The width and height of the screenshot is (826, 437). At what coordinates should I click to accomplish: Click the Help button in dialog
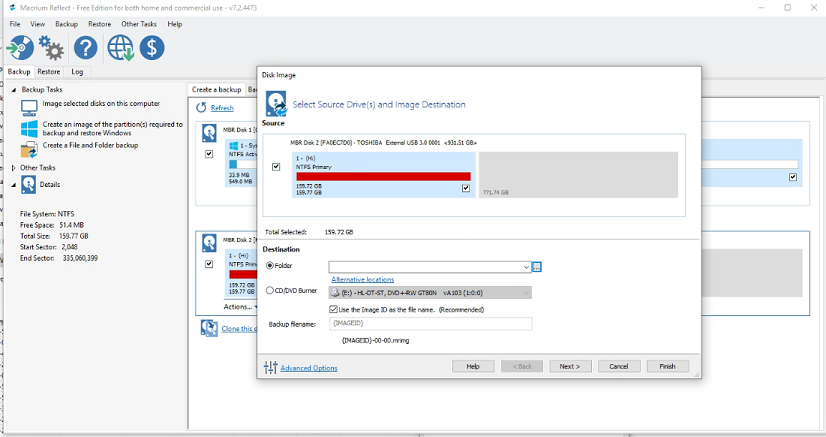473,366
